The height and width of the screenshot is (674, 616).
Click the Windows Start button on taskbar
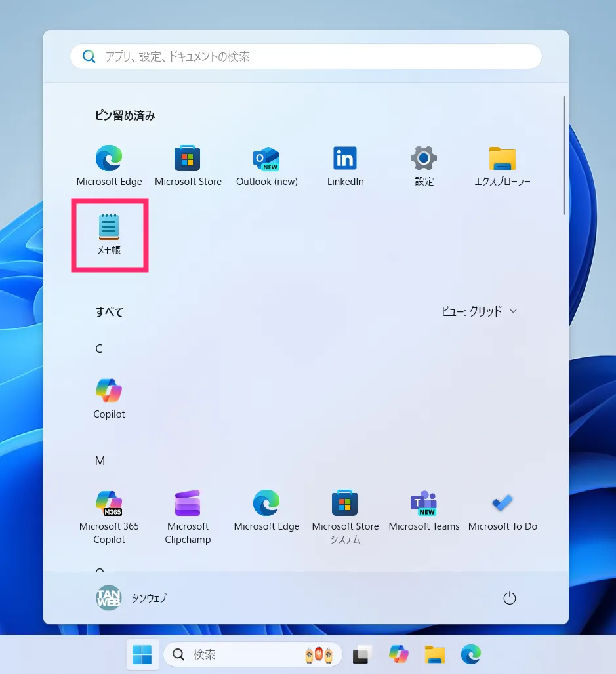click(x=142, y=654)
